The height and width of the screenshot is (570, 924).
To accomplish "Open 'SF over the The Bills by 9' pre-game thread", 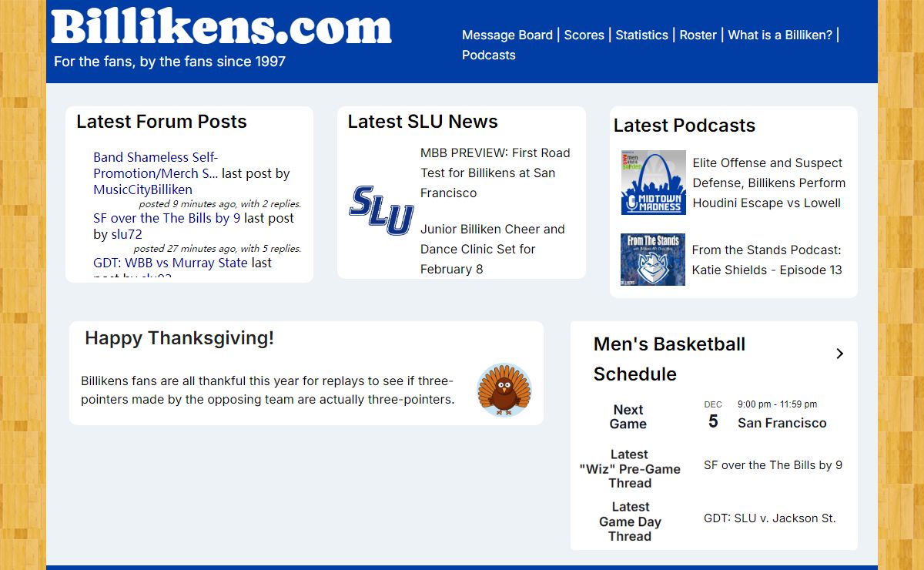I will click(773, 465).
